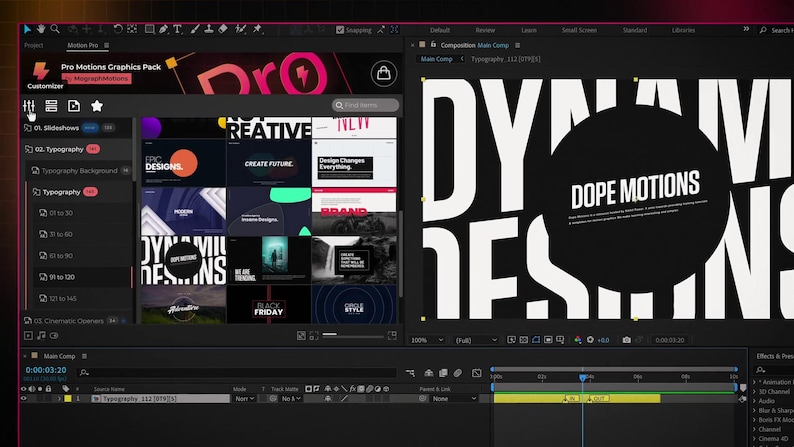The height and width of the screenshot is (447, 794).
Task: Click the graph editor icon in timeline
Action: coord(477,373)
